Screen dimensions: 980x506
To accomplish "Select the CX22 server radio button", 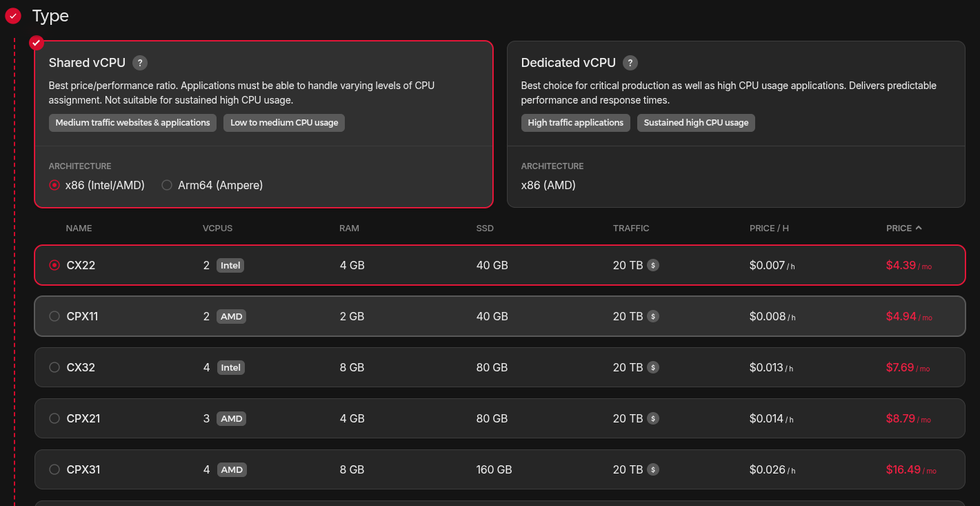I will (54, 265).
